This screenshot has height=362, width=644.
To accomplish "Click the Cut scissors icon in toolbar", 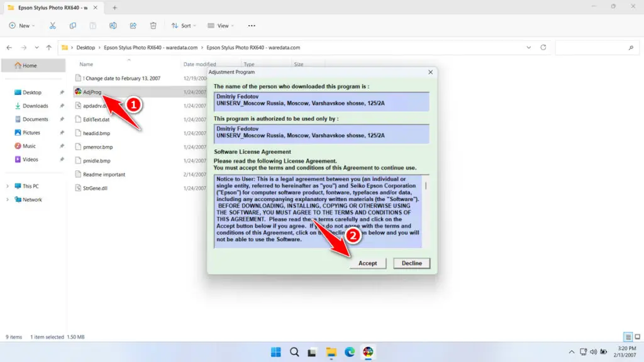I will 53,26.
